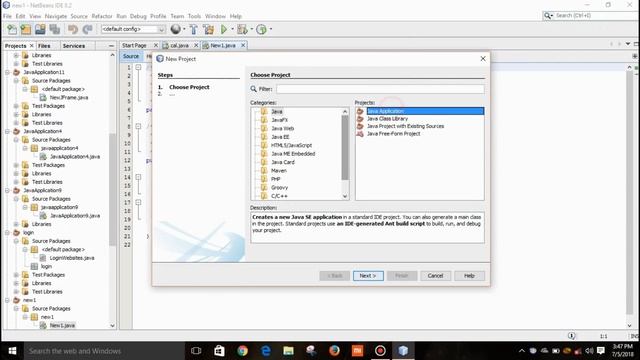The height and width of the screenshot is (360, 640).
Task: Open the File menu
Action: pos(7,16)
